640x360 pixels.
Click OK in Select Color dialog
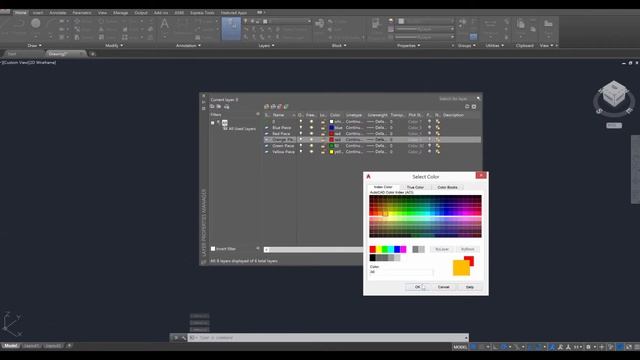pyautogui.click(x=417, y=287)
